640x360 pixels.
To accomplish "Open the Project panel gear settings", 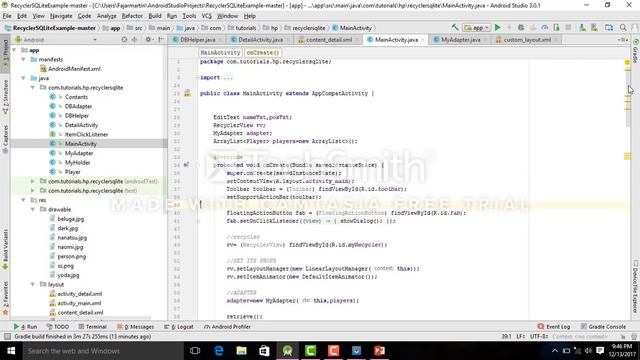I will point(148,40).
